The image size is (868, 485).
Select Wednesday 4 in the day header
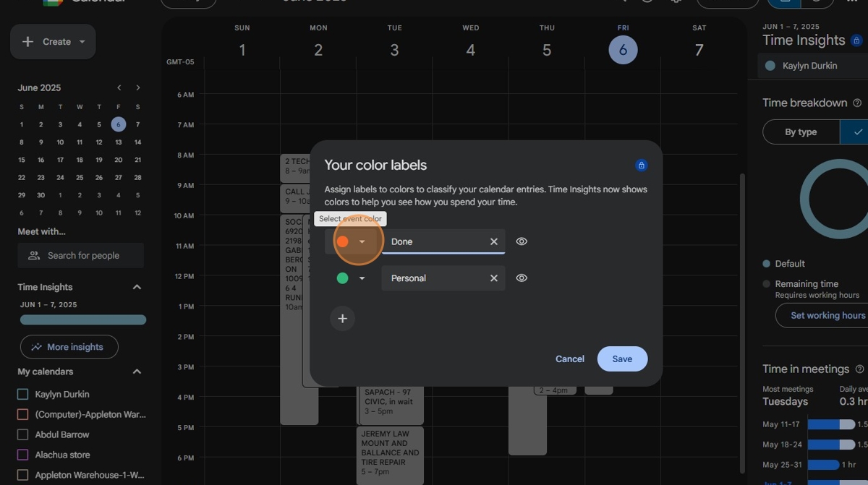[x=471, y=50]
